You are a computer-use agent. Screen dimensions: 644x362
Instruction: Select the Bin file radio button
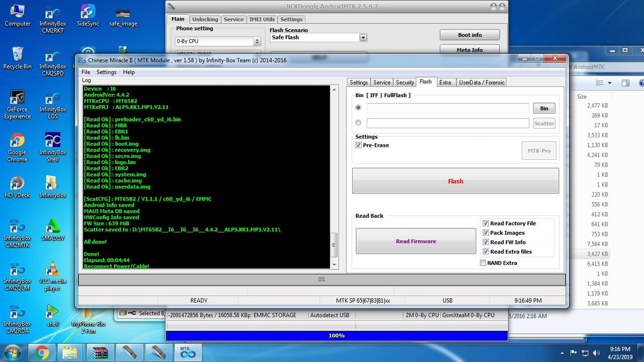[x=358, y=108]
